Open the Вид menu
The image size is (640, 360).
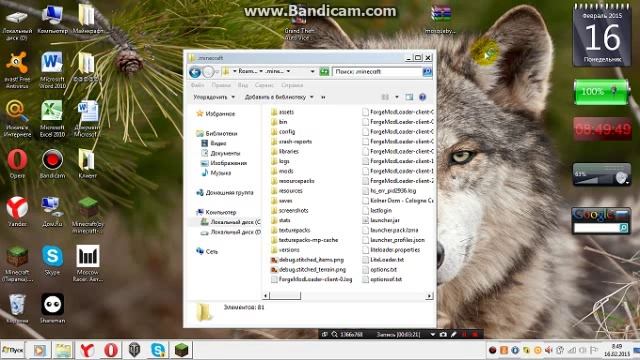click(x=243, y=85)
